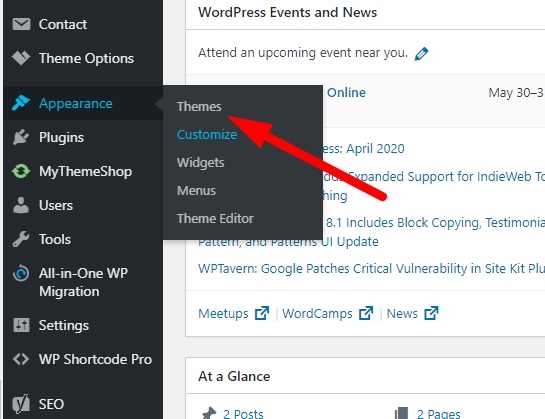Click the May 30 event date
The height and width of the screenshot is (419, 545).
click(516, 93)
